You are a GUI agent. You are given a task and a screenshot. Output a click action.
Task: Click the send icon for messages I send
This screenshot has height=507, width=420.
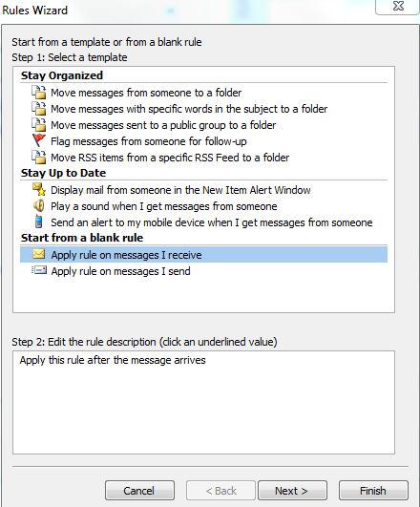(x=39, y=270)
